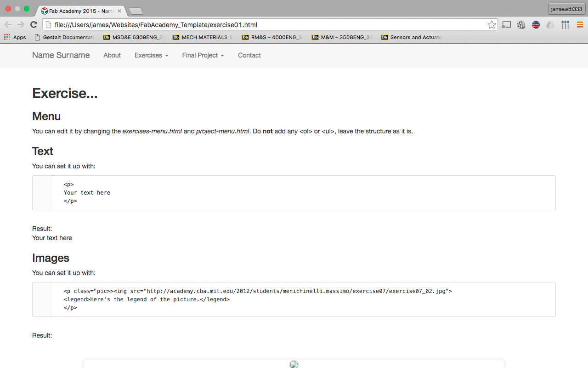Open the jamiesch333 profile switcher
Screen dimensions: 588x368
tap(566, 9)
